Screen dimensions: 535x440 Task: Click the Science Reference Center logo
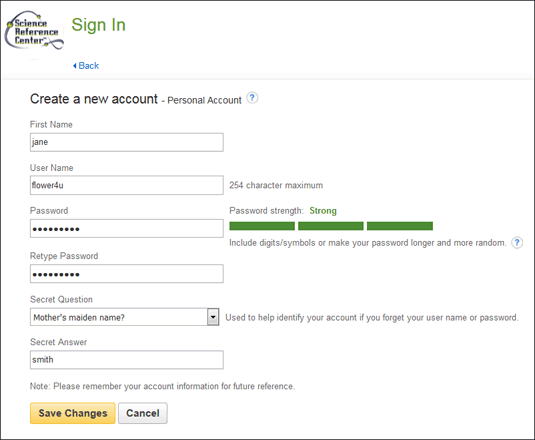click(34, 30)
